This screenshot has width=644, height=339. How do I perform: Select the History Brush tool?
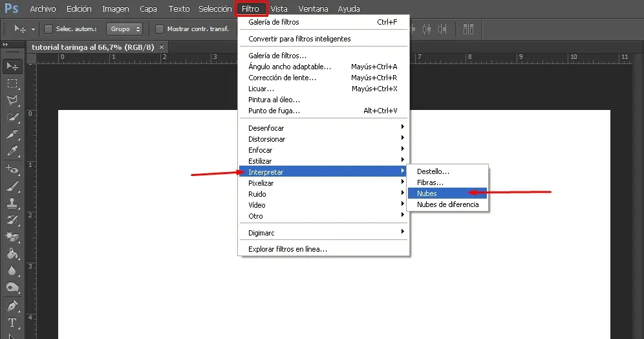(12, 220)
